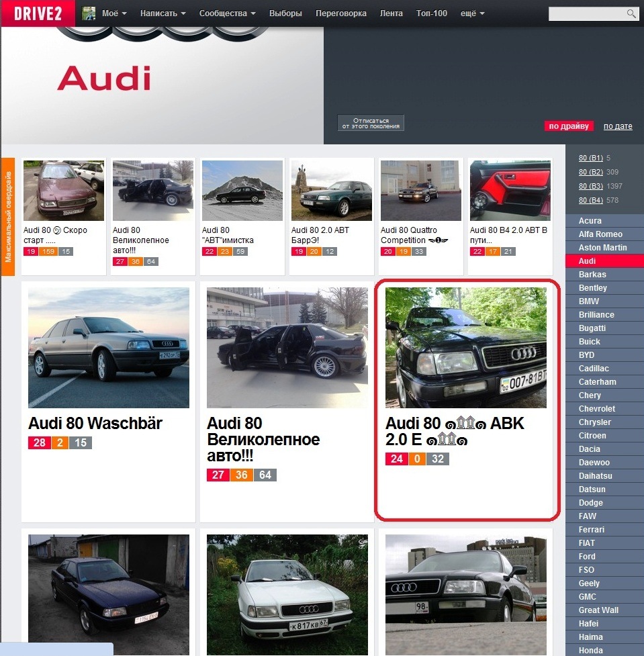Screen dimensions: 644x656
Task: Expand the Написать dropdown menu
Action: coord(163,13)
